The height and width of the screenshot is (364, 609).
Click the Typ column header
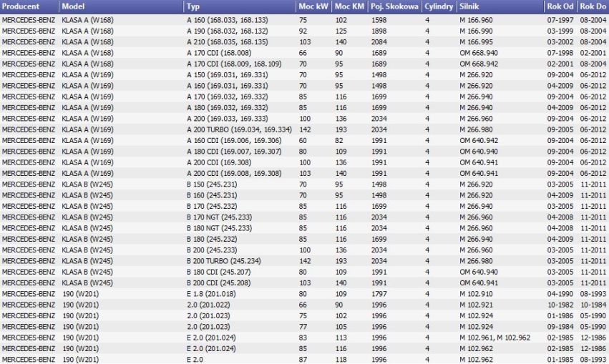point(240,6)
